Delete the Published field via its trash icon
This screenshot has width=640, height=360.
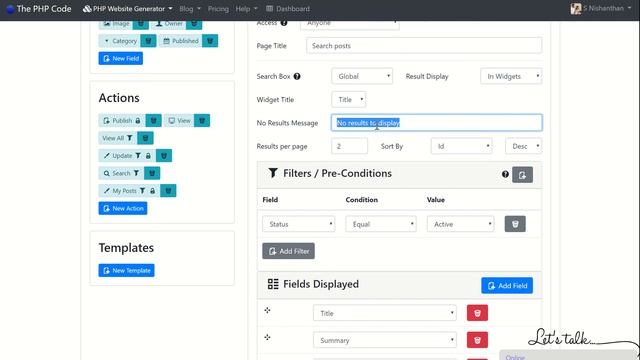pyautogui.click(x=210, y=41)
